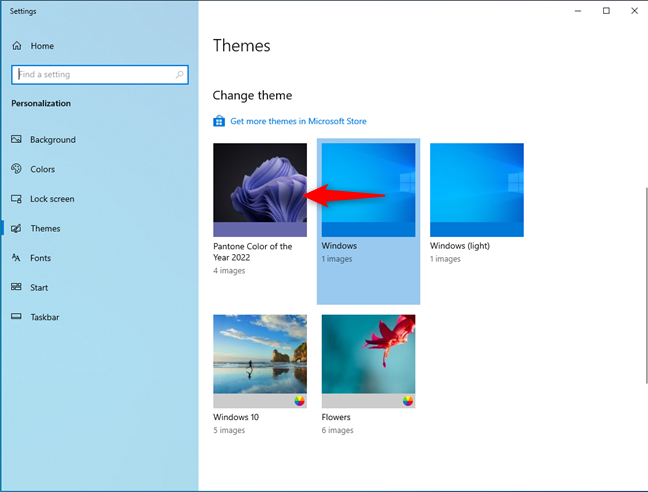
Task: Open the Home settings page
Action: coord(100,45)
